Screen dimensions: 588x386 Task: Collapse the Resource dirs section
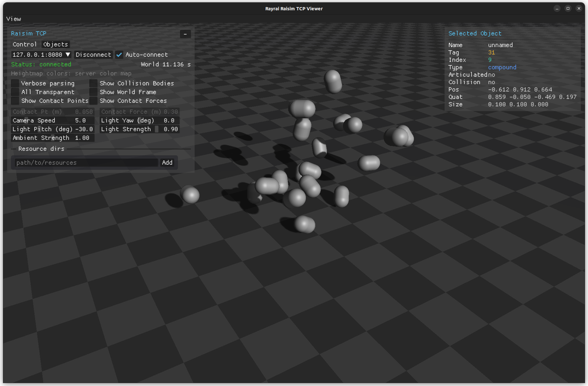tap(13, 149)
